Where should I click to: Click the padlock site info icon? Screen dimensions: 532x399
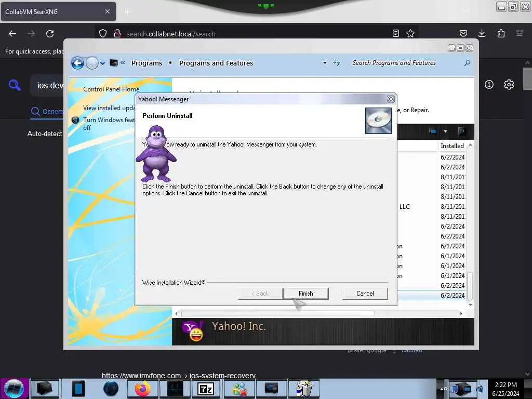117,33
